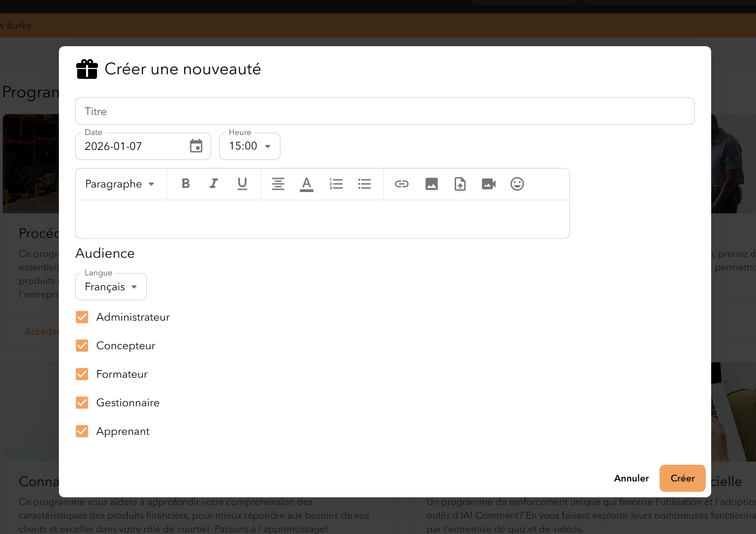Image resolution: width=756 pixels, height=534 pixels.
Task: Upload a file attachment
Action: (460, 183)
